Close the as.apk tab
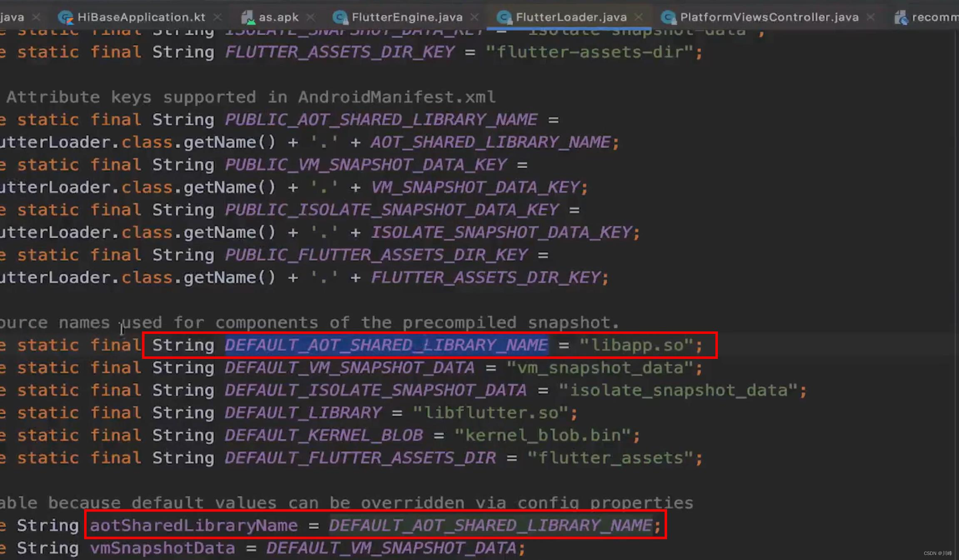The height and width of the screenshot is (560, 959). [311, 17]
